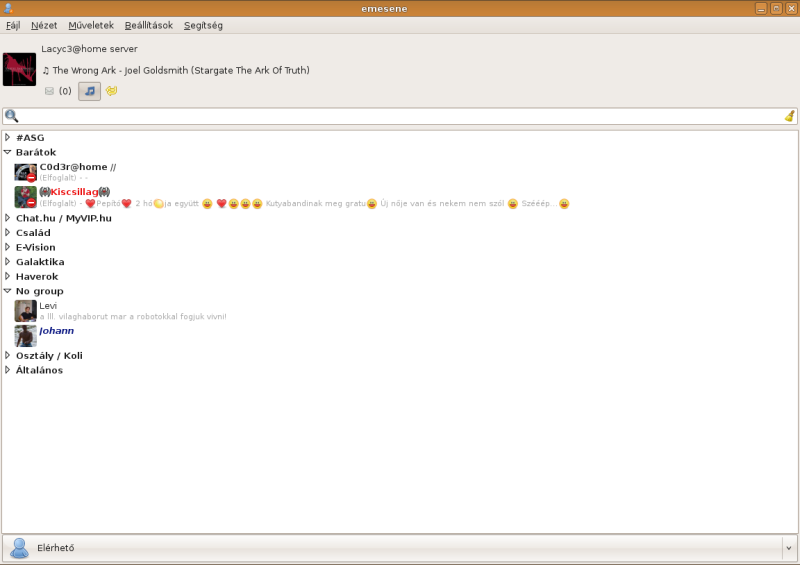
Task: Click the (0) unread mail count
Action: click(x=65, y=91)
